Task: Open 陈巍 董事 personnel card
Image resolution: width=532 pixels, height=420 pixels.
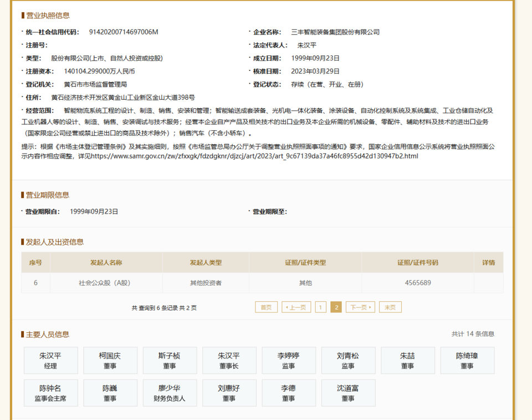Action: click(x=110, y=393)
